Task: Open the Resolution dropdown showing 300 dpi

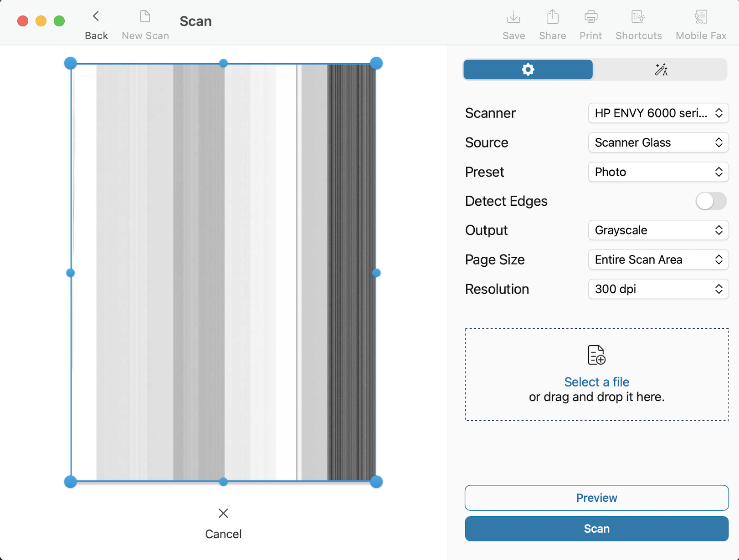Action: coord(658,289)
